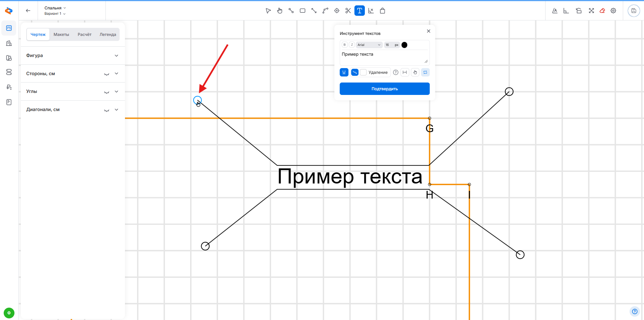Click the black text color swatch

(x=404, y=45)
